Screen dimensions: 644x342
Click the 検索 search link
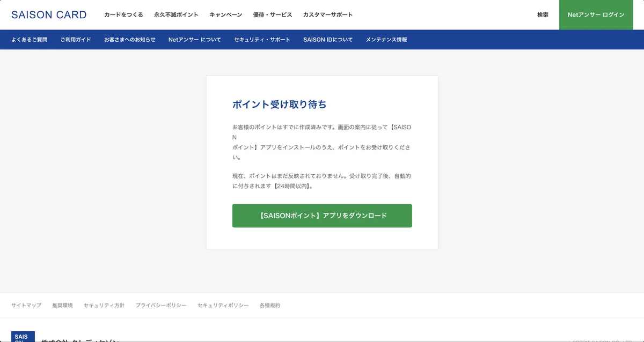coord(543,15)
